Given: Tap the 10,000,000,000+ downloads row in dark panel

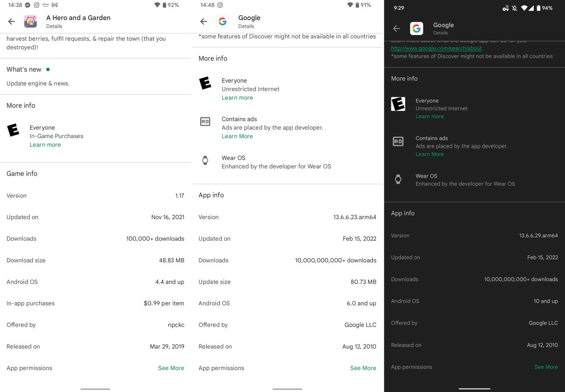Looking at the screenshot, I should click(x=474, y=279).
